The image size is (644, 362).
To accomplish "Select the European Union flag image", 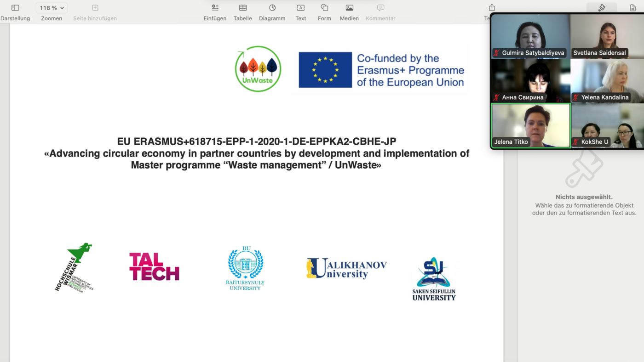I will (x=325, y=70).
